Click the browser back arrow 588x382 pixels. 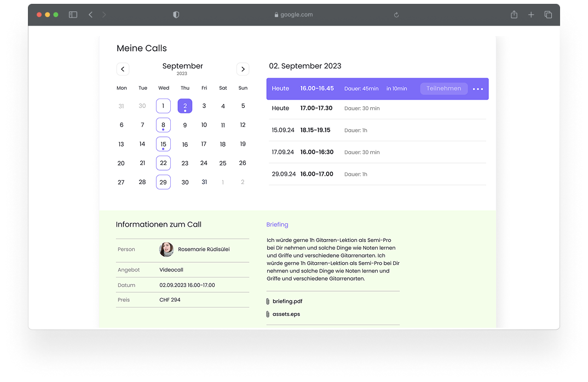(x=90, y=15)
